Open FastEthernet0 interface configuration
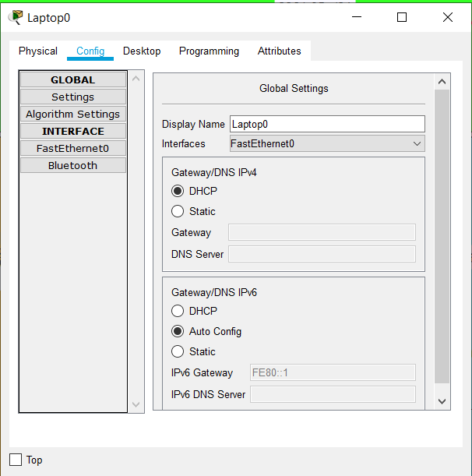This screenshot has height=476, width=472. pos(73,148)
